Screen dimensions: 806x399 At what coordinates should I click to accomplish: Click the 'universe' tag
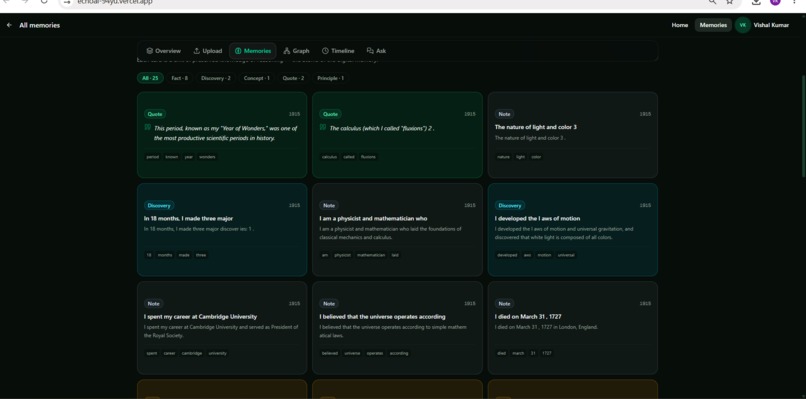[352, 353]
